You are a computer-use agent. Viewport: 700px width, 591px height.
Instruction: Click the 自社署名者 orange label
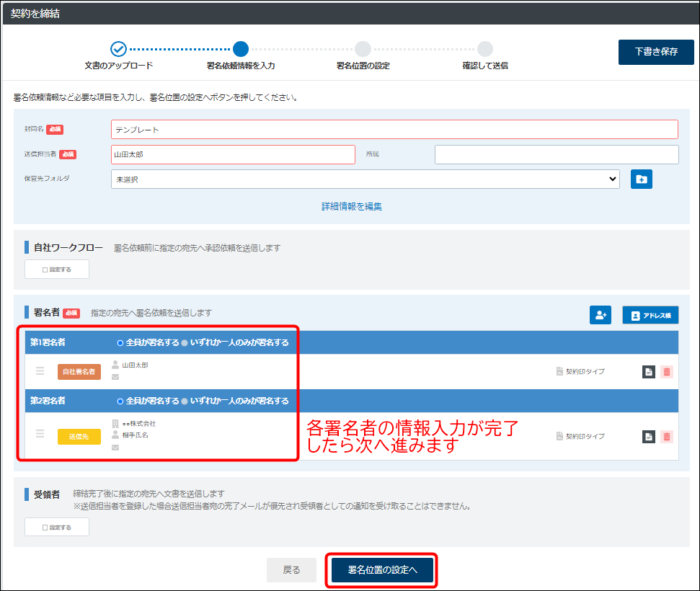[x=79, y=371]
